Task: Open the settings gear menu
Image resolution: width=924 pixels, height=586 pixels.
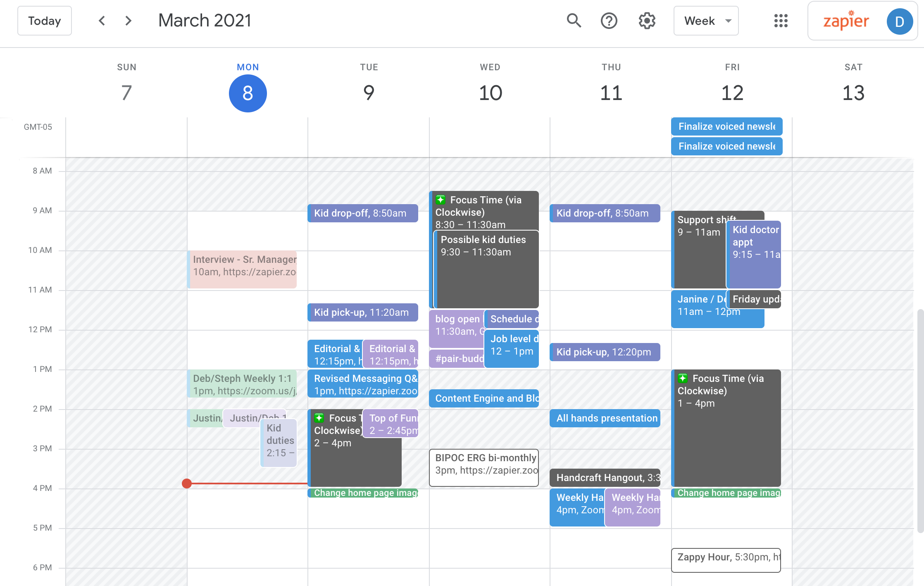Action: [x=647, y=20]
